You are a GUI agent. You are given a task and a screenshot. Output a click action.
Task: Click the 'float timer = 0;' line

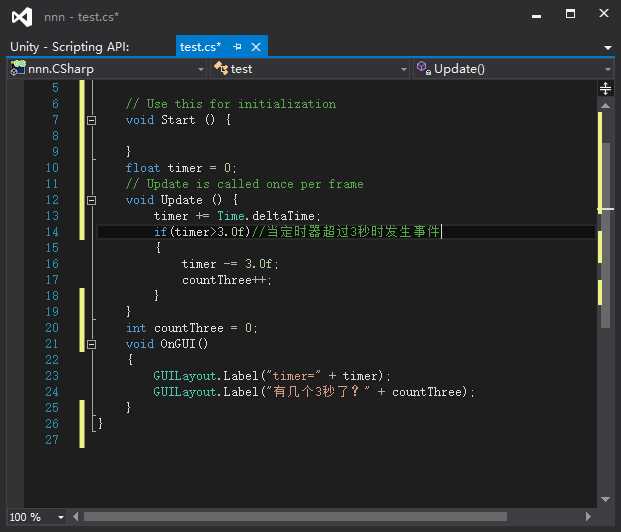click(x=181, y=168)
